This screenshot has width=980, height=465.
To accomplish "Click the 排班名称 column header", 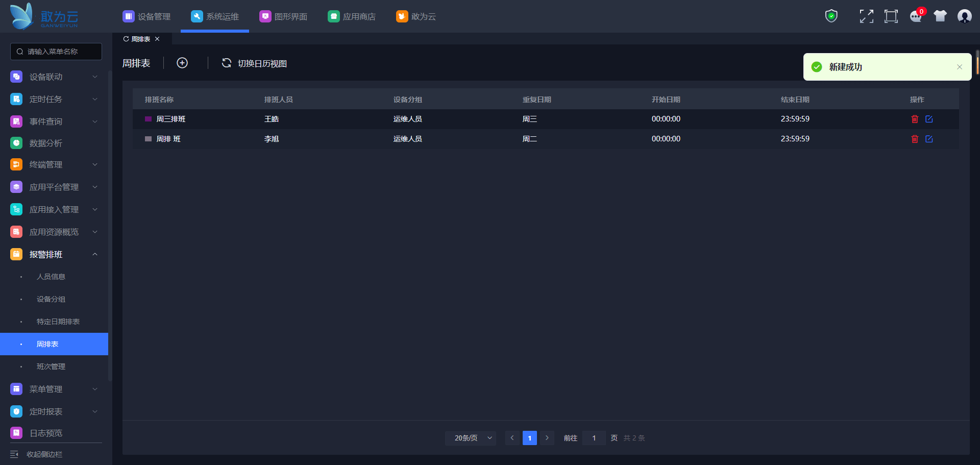I will [159, 100].
